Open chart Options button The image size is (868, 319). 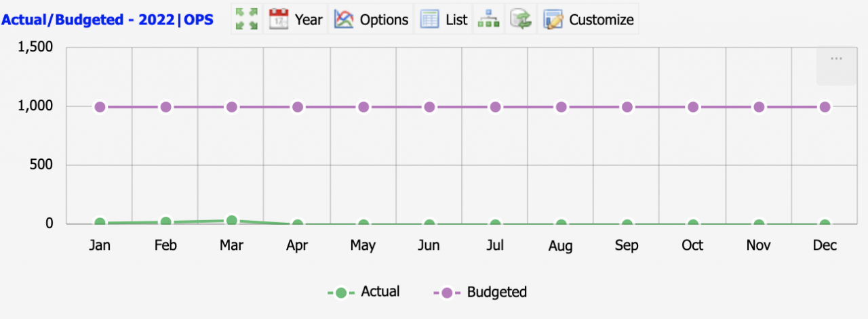[372, 19]
